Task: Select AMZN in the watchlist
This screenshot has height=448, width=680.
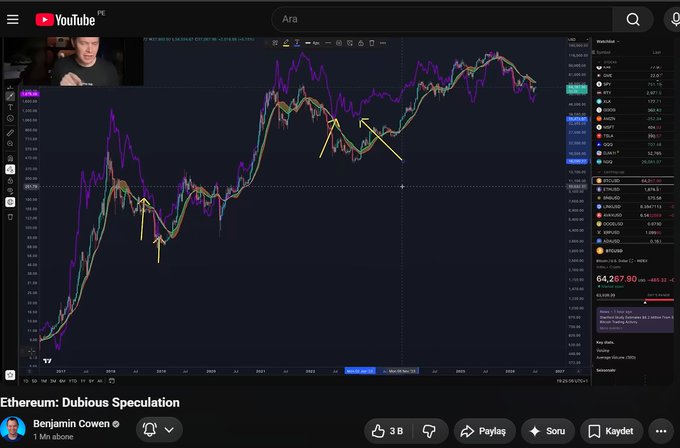Action: 633,118
